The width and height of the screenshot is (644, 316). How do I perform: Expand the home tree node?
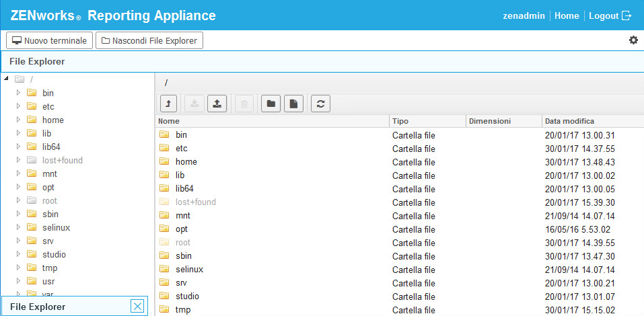(19, 120)
